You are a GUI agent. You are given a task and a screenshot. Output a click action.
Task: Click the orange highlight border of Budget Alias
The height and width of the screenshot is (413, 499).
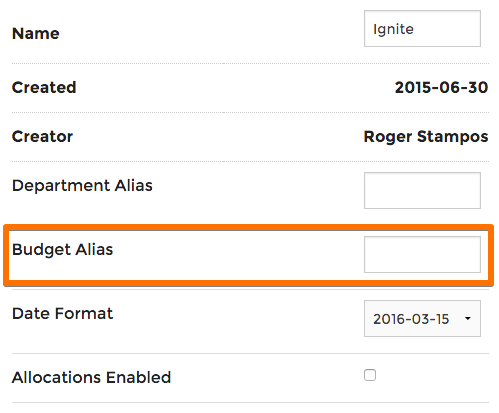[x=249, y=228]
